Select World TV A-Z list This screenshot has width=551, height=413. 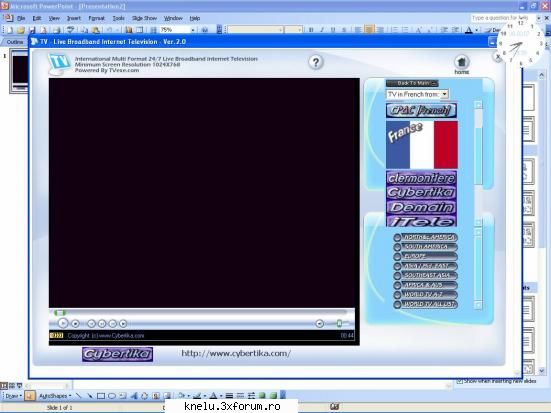pos(426,295)
